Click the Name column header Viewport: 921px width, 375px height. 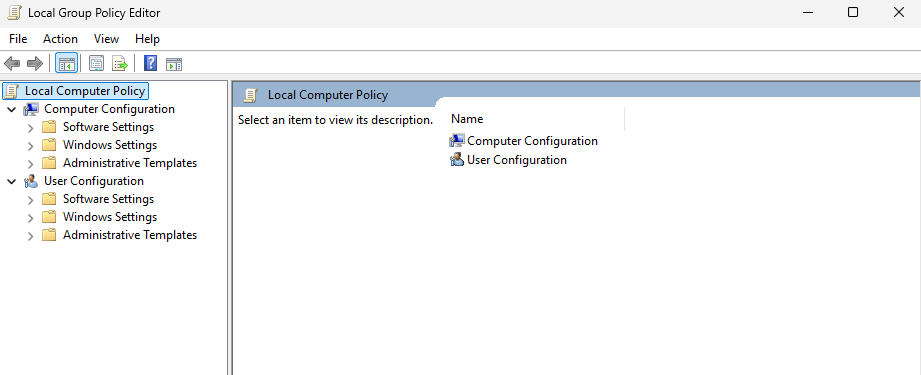pos(535,119)
